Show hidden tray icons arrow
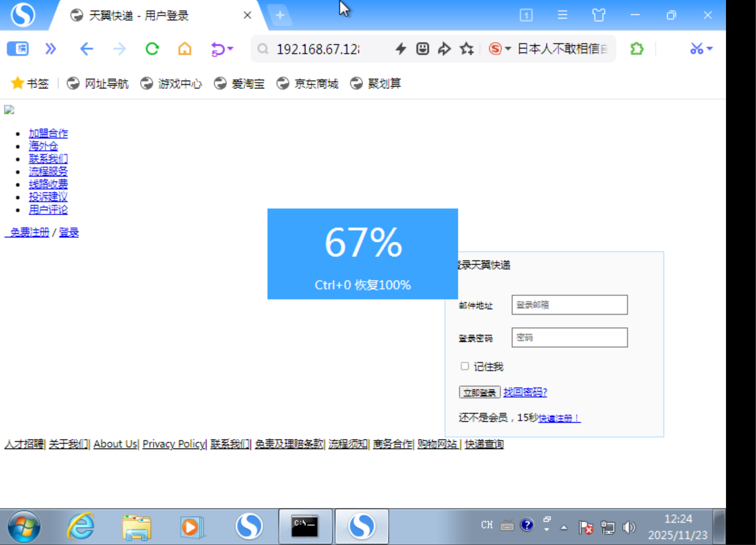This screenshot has width=756, height=545. coord(564,527)
